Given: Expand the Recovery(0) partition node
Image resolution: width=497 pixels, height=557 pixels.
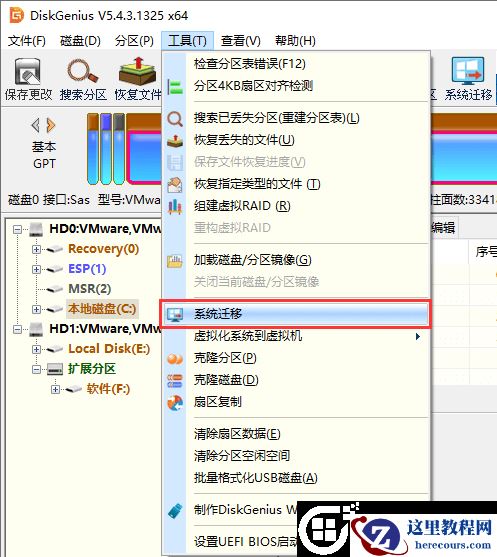Looking at the screenshot, I should click(x=36, y=249).
